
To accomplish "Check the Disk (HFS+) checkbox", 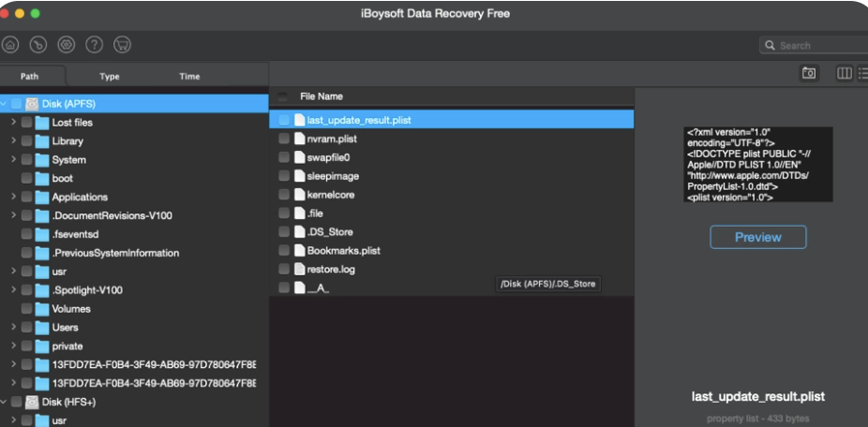I will pos(16,402).
